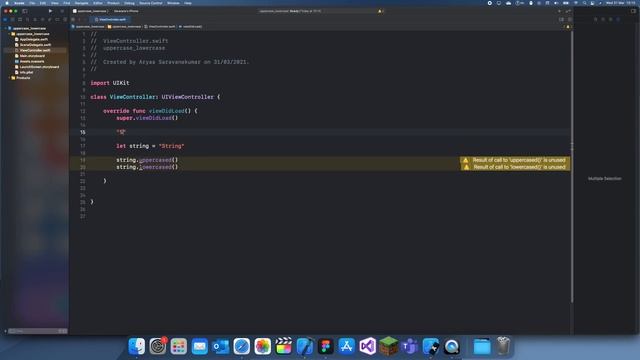Open the Product menu

tap(113, 3)
